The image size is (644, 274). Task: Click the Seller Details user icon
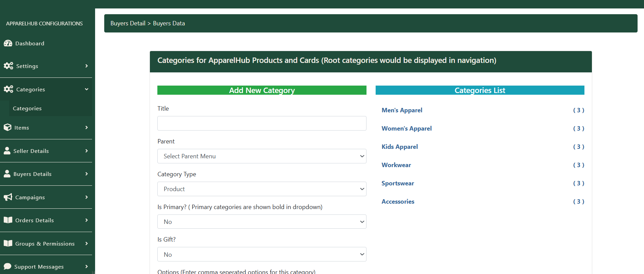[7, 151]
